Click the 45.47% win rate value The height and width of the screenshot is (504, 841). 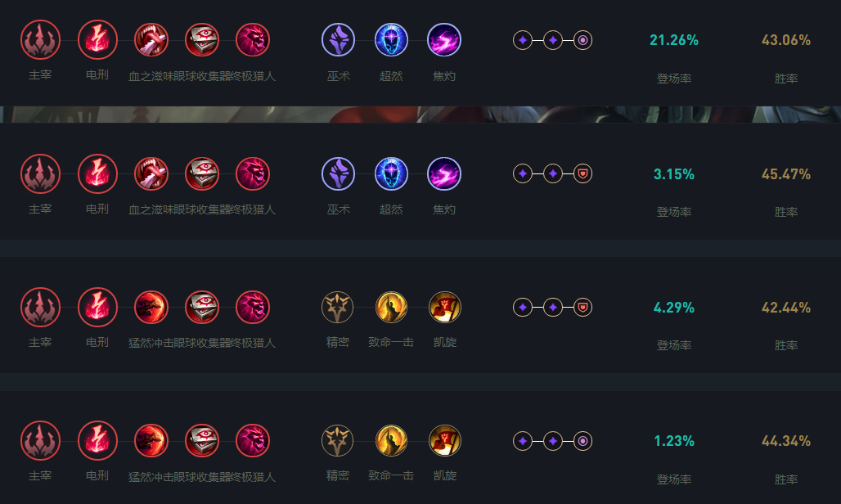point(786,174)
